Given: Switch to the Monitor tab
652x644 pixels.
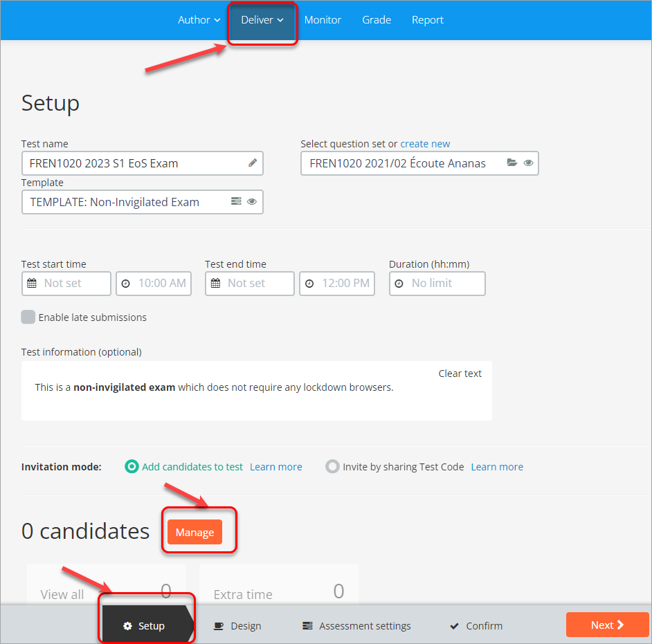Looking at the screenshot, I should point(323,20).
